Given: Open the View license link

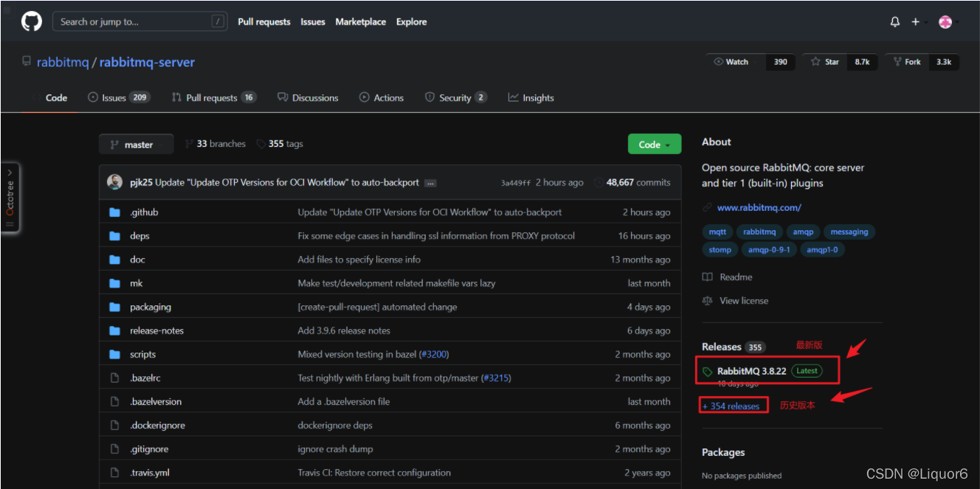Looking at the screenshot, I should coord(735,300).
